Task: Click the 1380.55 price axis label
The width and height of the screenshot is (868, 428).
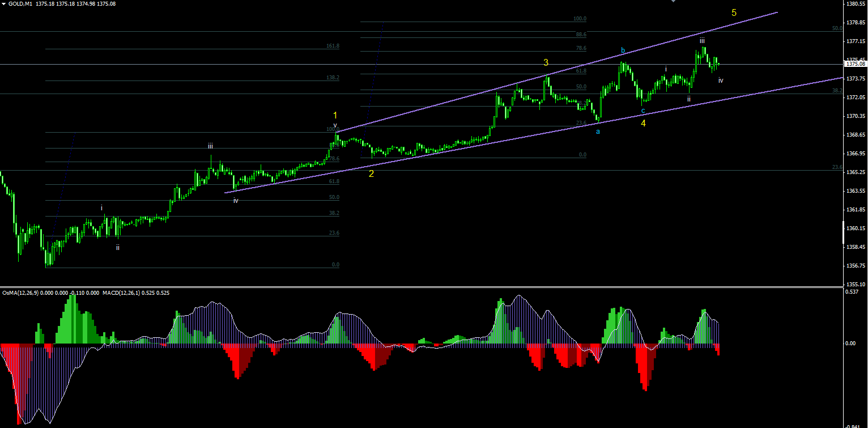Action: [854, 4]
